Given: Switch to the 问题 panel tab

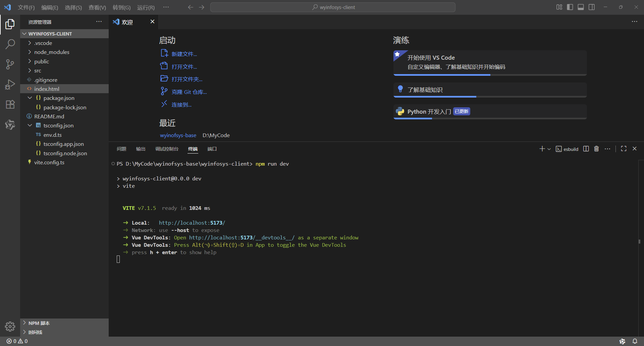Looking at the screenshot, I should (121, 149).
